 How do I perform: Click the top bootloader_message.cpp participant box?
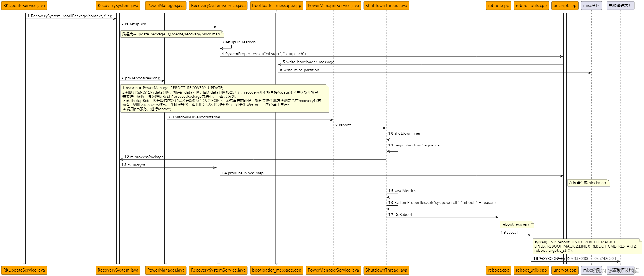[x=277, y=6]
